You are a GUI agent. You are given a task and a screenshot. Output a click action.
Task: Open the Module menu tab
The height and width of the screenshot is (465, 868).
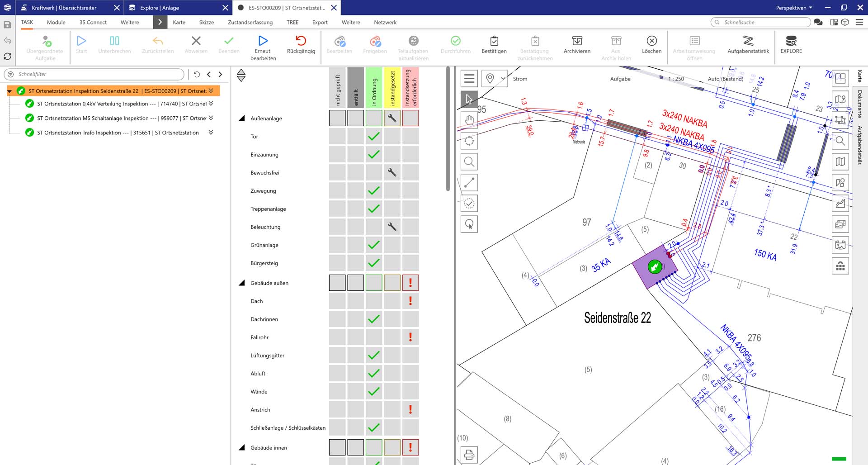(x=56, y=22)
